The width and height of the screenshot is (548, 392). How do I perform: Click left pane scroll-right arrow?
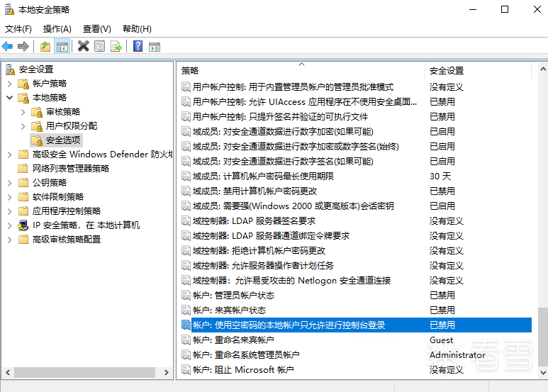pyautogui.click(x=167, y=372)
